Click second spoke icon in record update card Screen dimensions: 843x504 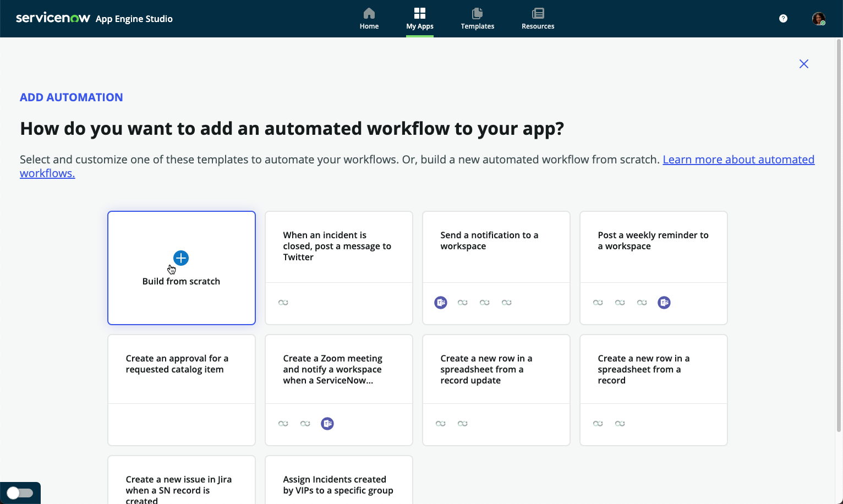coord(463,424)
